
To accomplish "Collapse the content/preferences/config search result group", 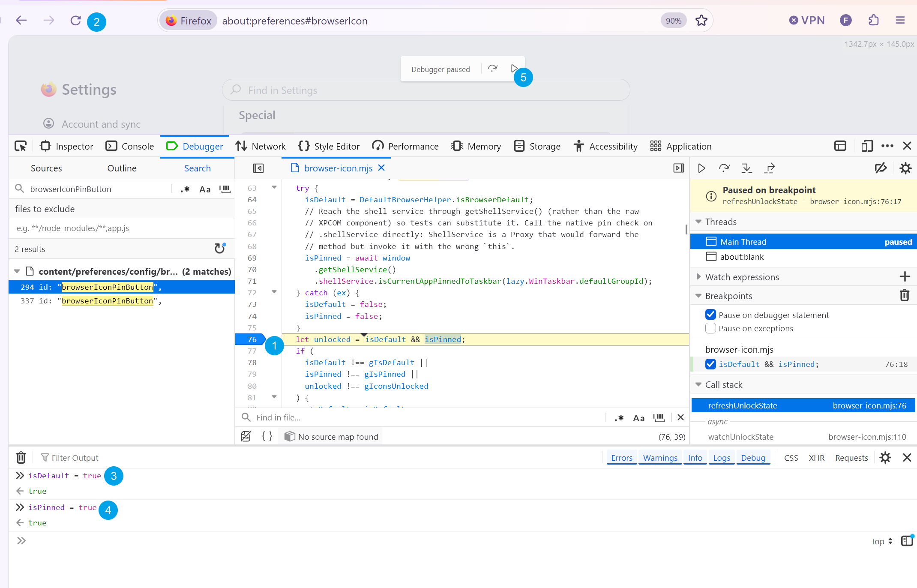I will click(x=17, y=271).
